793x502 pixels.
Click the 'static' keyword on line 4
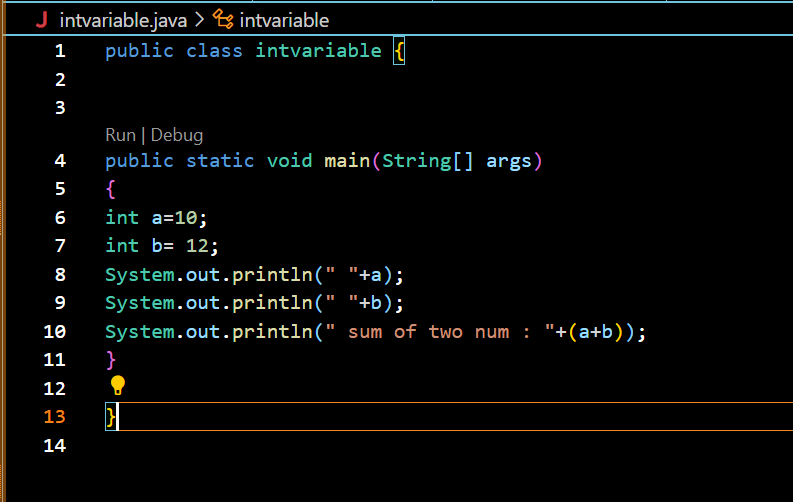pos(220,161)
